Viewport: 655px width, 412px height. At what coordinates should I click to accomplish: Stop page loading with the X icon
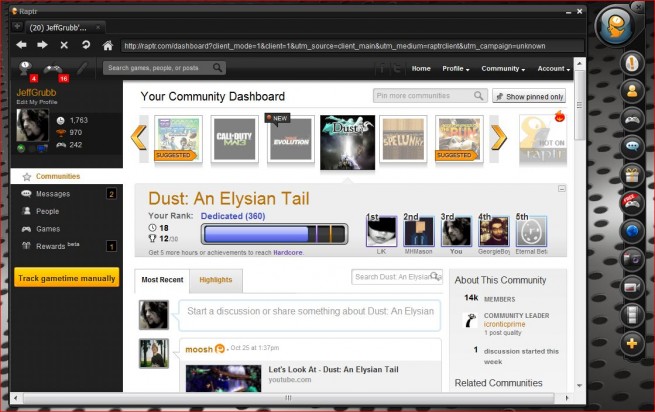pos(64,45)
